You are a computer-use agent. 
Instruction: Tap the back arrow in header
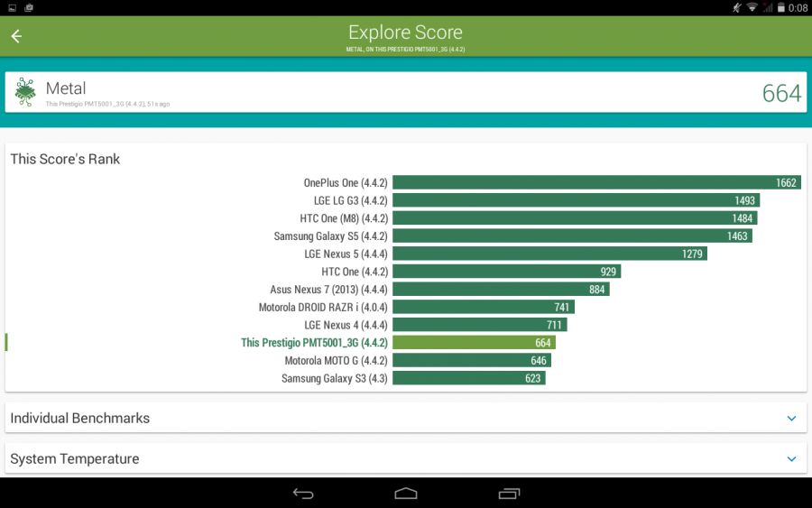[x=16, y=36]
